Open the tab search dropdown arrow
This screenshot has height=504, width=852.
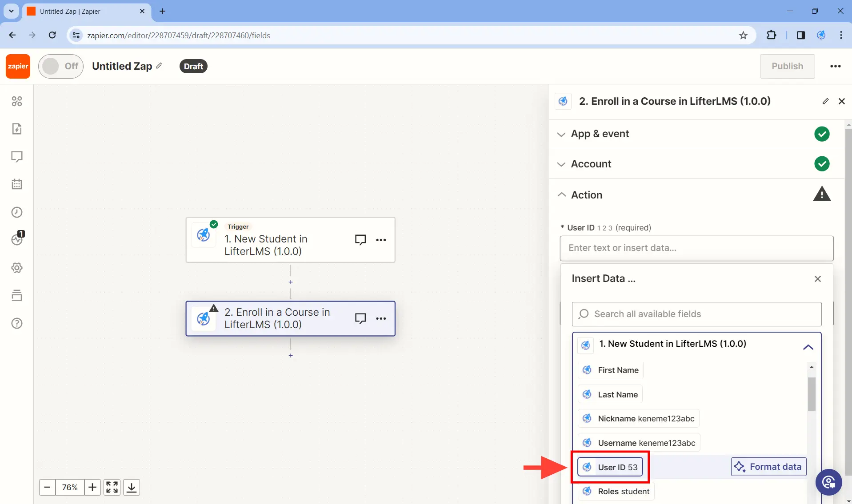[11, 11]
